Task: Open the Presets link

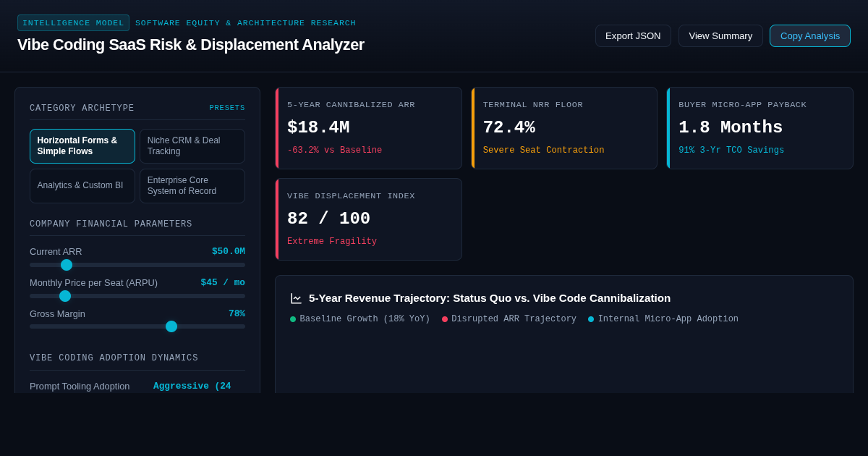Action: [227, 108]
